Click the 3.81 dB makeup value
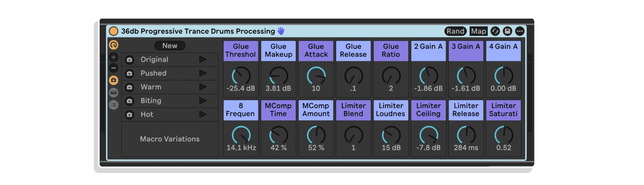This screenshot has width=644, height=185. (278, 88)
